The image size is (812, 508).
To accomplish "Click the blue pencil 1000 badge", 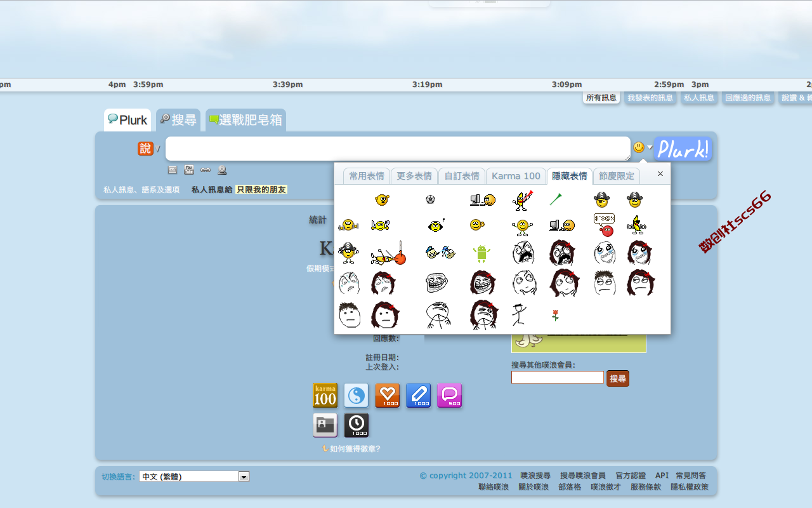I will (419, 396).
